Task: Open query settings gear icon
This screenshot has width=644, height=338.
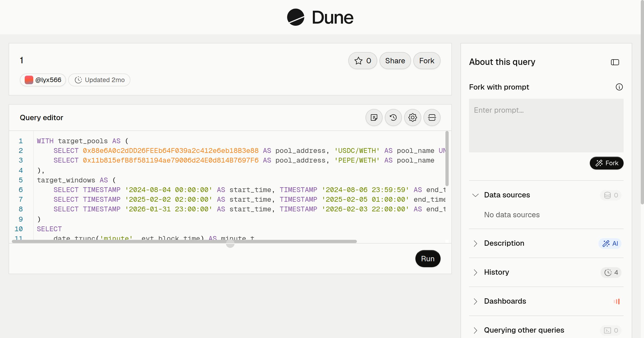Action: pos(412,117)
